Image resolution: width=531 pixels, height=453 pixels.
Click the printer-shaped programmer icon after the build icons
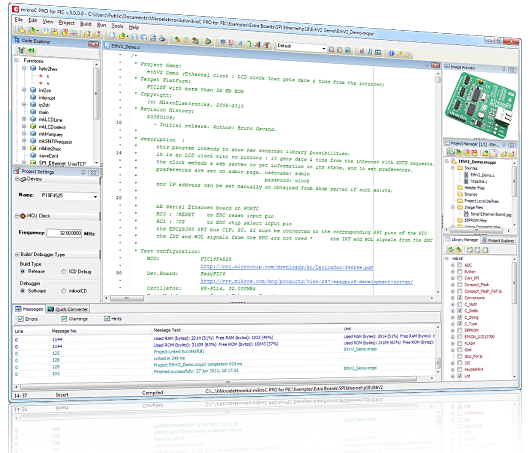tap(208, 41)
